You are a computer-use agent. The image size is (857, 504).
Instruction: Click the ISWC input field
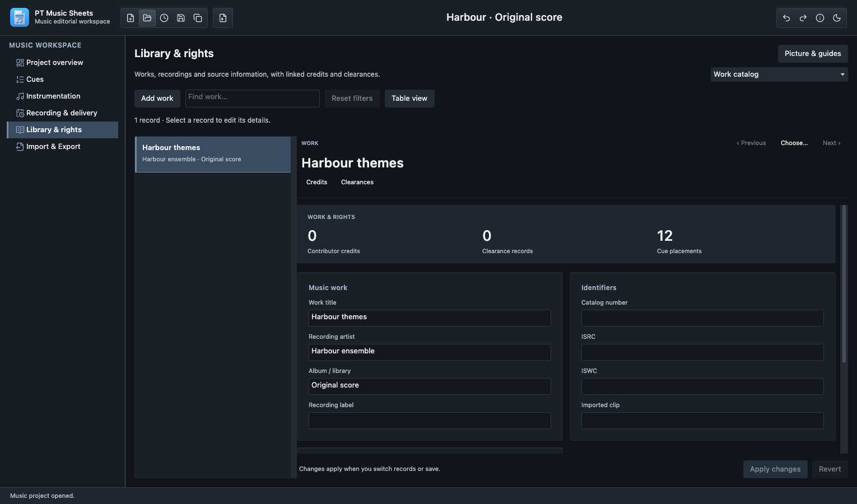coord(702,386)
